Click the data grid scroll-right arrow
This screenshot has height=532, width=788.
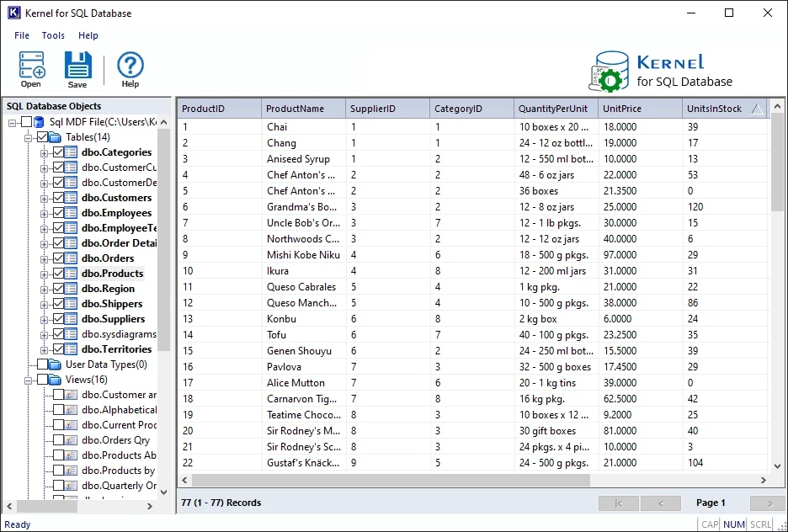coord(764,481)
